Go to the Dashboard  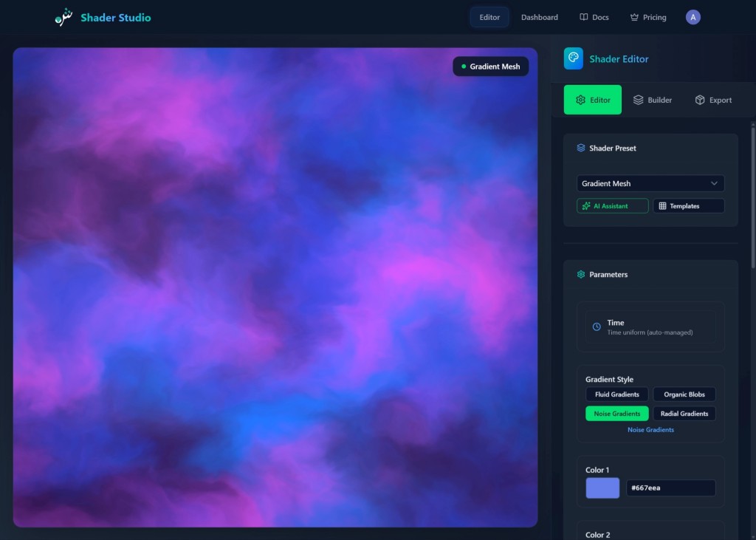coord(539,16)
